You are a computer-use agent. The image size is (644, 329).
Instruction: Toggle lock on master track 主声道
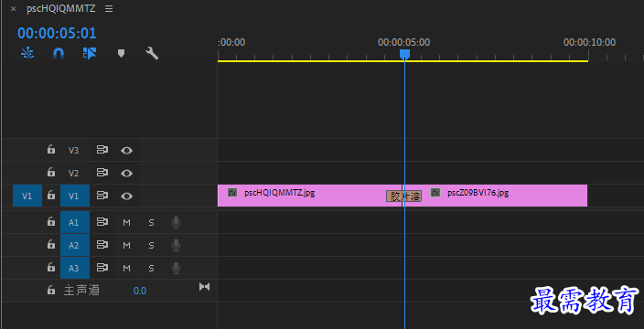click(51, 291)
